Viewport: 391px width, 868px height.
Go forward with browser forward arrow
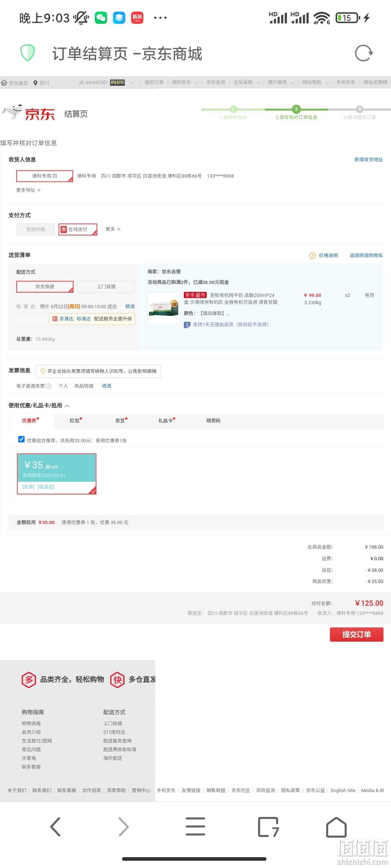coord(123,827)
